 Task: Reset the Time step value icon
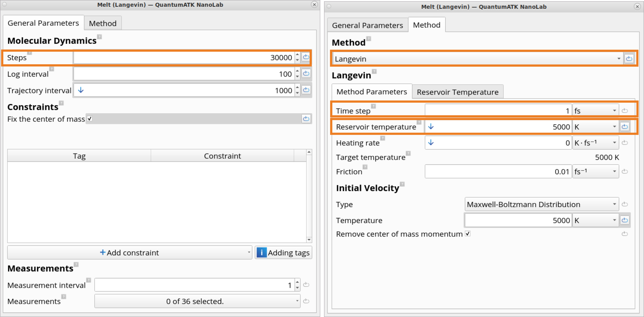(625, 111)
